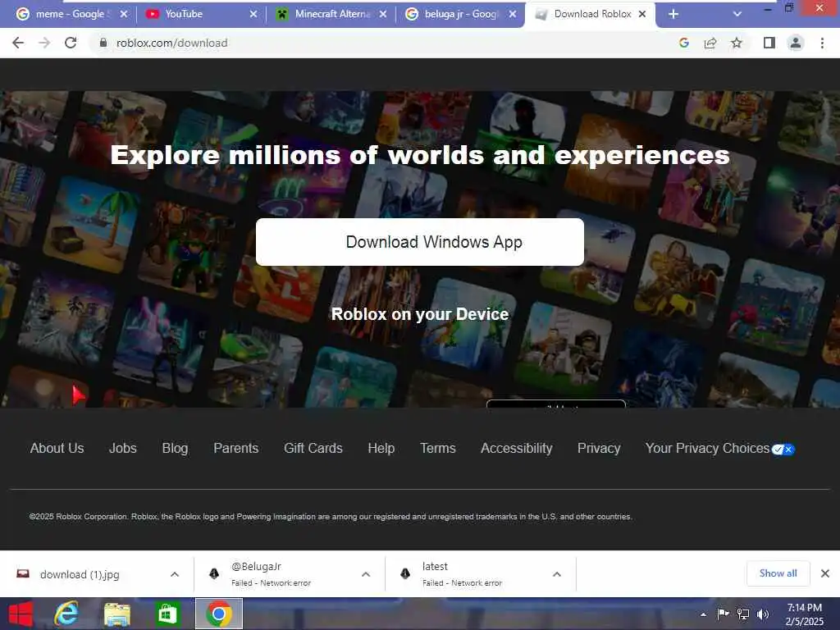Click the Download Windows App button

(420, 242)
